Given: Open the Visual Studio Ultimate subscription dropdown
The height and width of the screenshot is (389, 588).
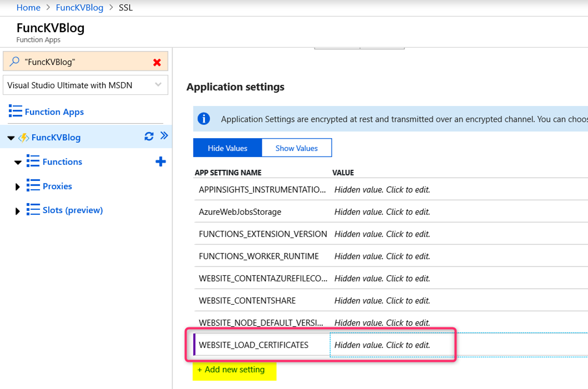Looking at the screenshot, I should tap(85, 85).
